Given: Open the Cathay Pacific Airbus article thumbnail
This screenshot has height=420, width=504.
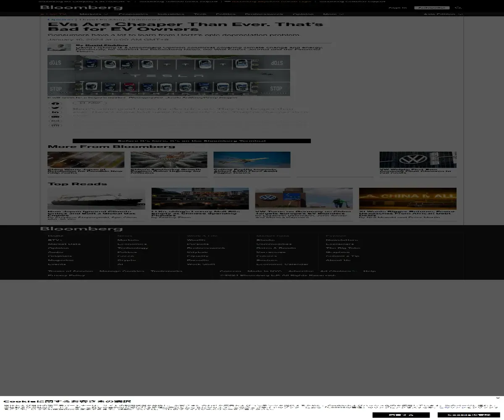Looking at the screenshot, I should tap(252, 160).
